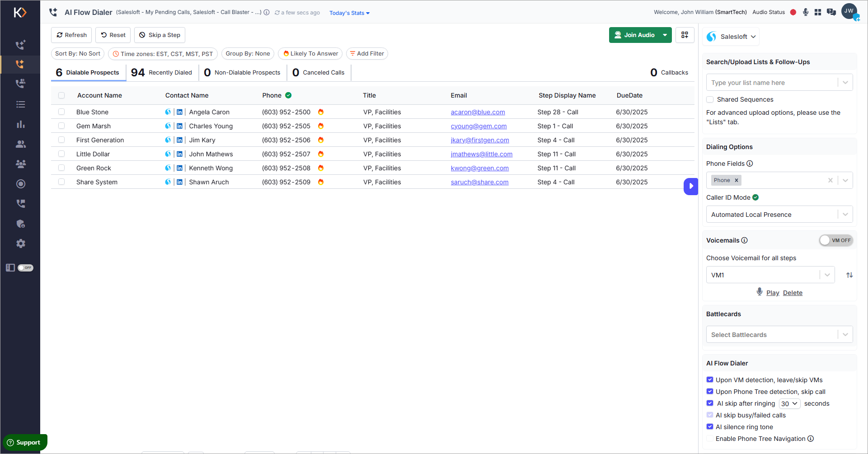Click the Refresh button
This screenshot has height=454, width=868.
click(71, 35)
